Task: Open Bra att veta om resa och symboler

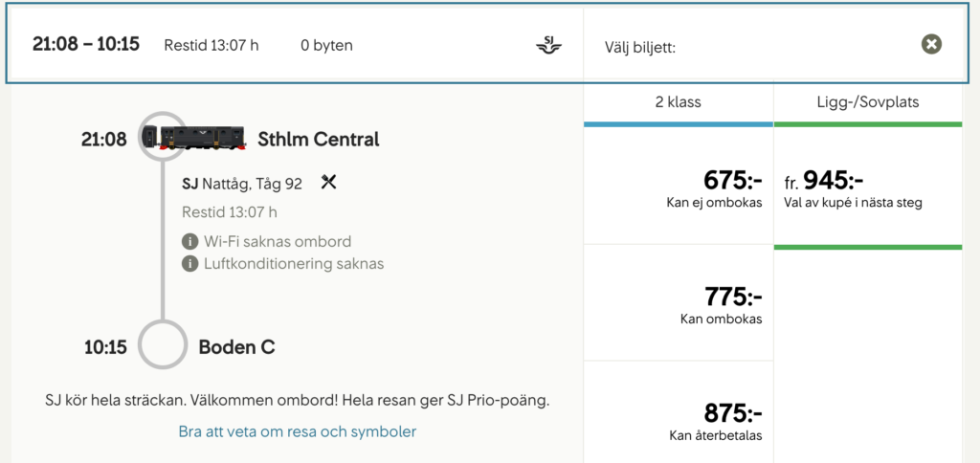Action: click(x=298, y=431)
